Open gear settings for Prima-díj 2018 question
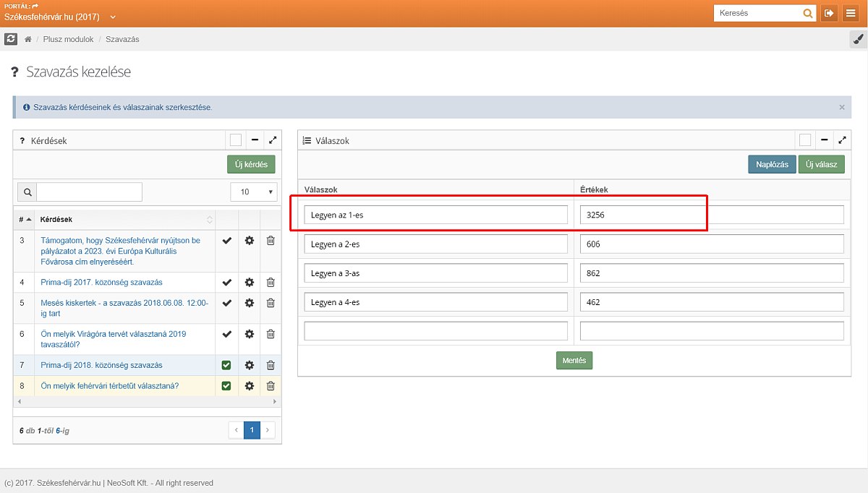Screen dimensions: 868x493 pyautogui.click(x=249, y=365)
